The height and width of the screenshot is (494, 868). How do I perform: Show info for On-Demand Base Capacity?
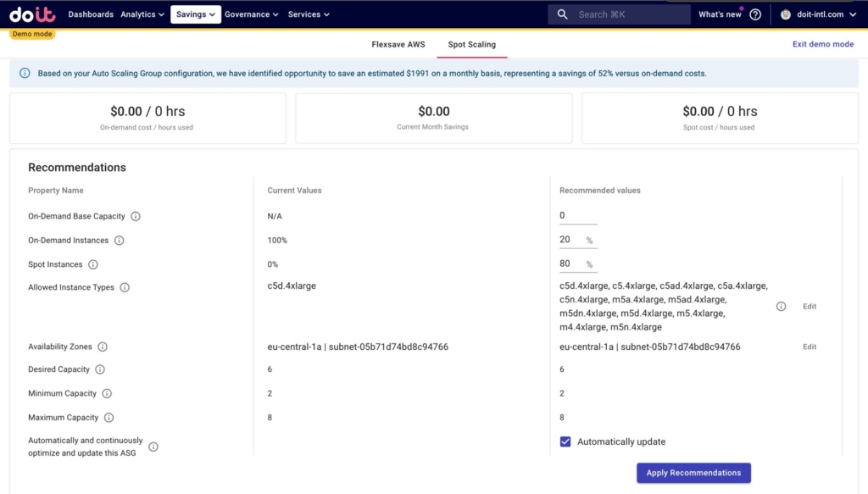(x=136, y=216)
